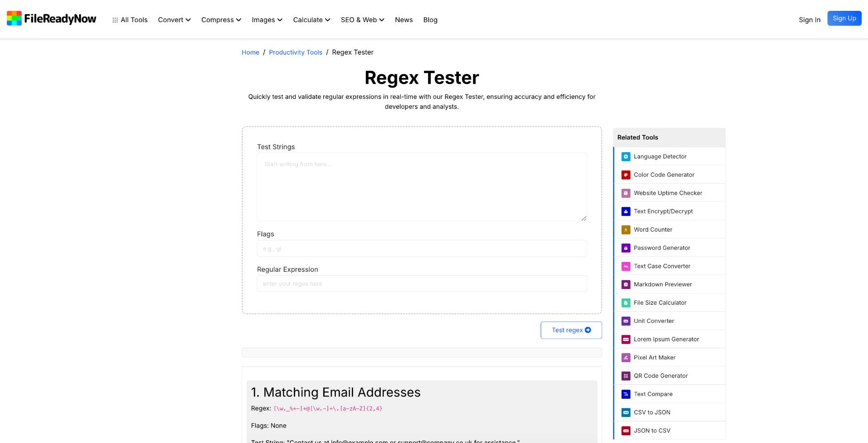Open the Images dropdown menu
This screenshot has height=443, width=868.
coord(267,20)
